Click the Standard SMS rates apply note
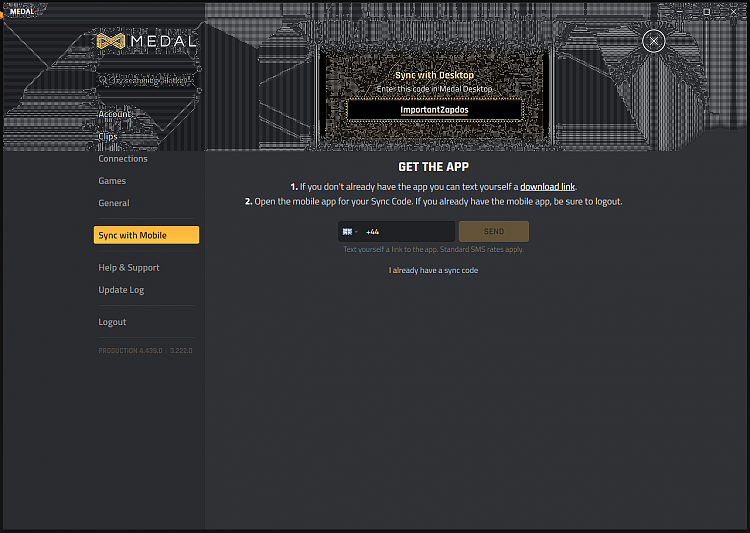This screenshot has width=750, height=533. coord(482,249)
